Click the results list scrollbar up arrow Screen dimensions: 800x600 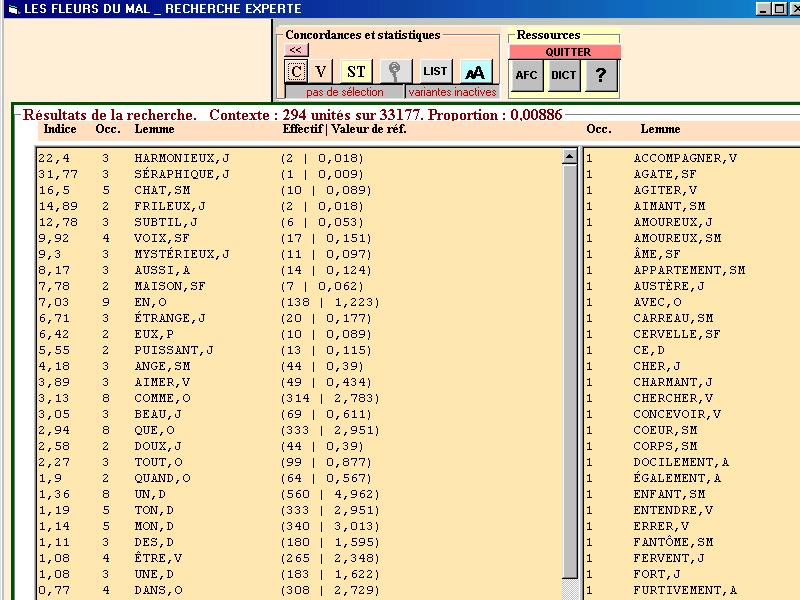[x=569, y=156]
